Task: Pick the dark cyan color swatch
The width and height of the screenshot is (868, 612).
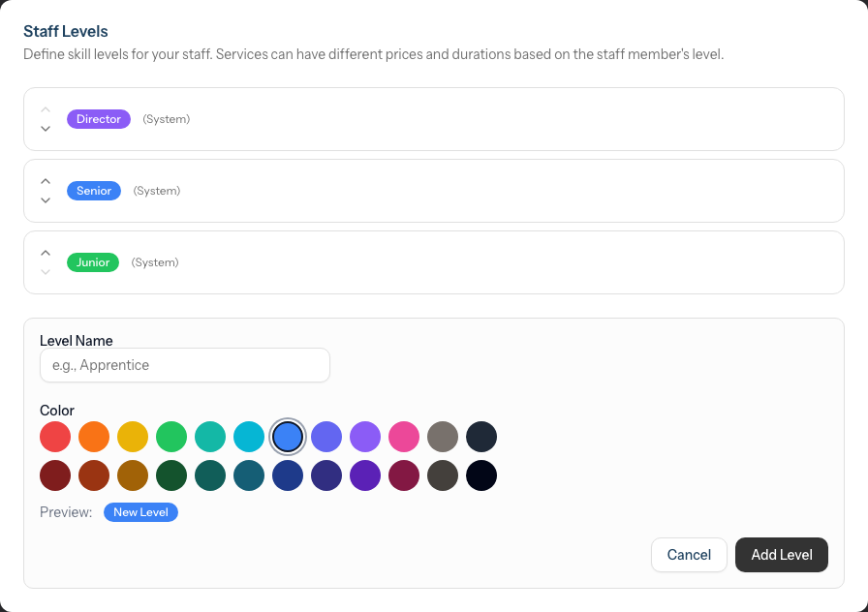Action: point(249,475)
